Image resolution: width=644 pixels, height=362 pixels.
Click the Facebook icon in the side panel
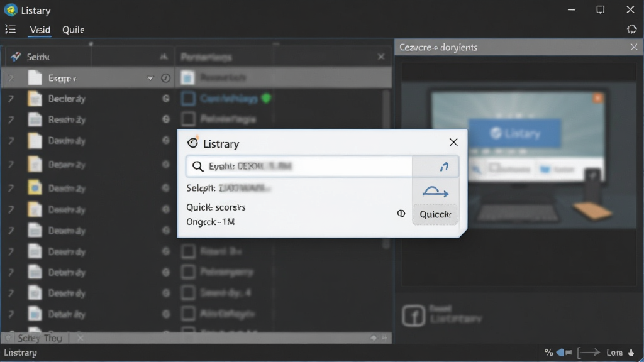click(x=413, y=315)
